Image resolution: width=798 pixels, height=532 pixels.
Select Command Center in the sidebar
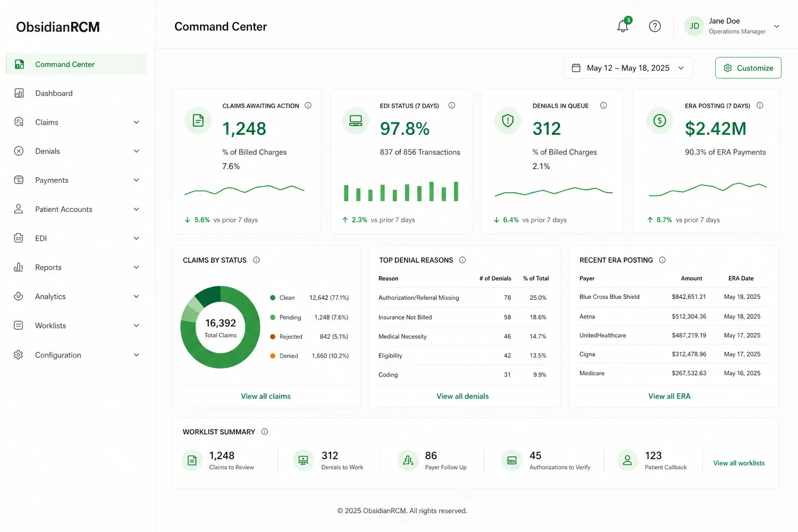[x=76, y=64]
